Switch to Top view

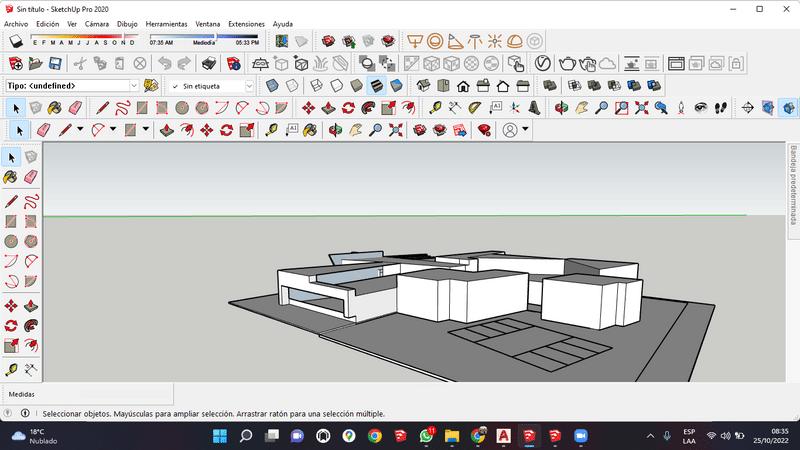(443, 86)
